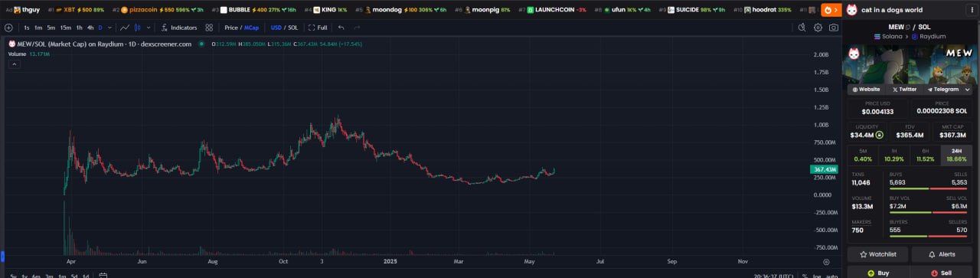Viewport: 980px width, 278px height.
Task: Select the 5d range at chart bottom
Action: click(74, 276)
